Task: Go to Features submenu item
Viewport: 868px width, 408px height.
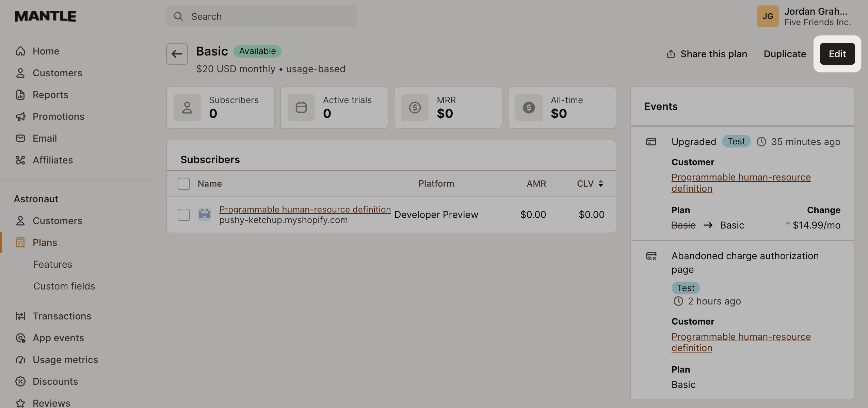Action: (x=53, y=264)
